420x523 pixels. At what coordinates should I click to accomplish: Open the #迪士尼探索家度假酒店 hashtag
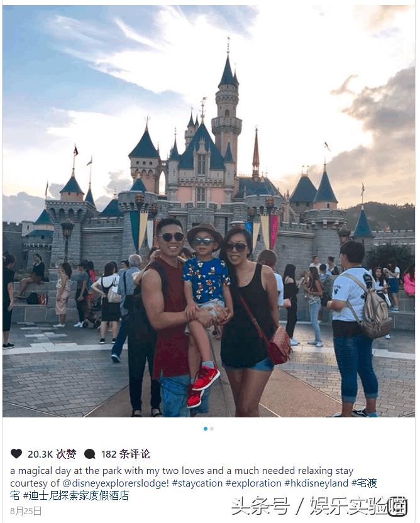coord(75,495)
